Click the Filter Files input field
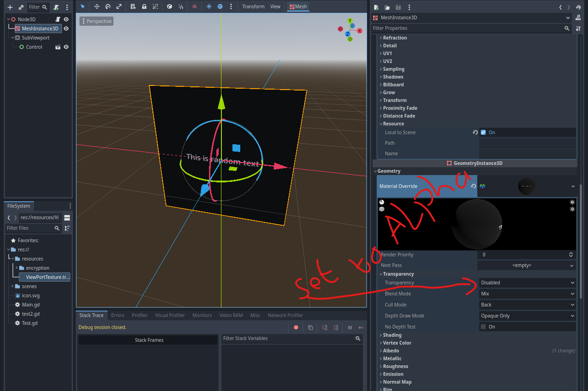The image size is (588, 391). tap(33, 228)
